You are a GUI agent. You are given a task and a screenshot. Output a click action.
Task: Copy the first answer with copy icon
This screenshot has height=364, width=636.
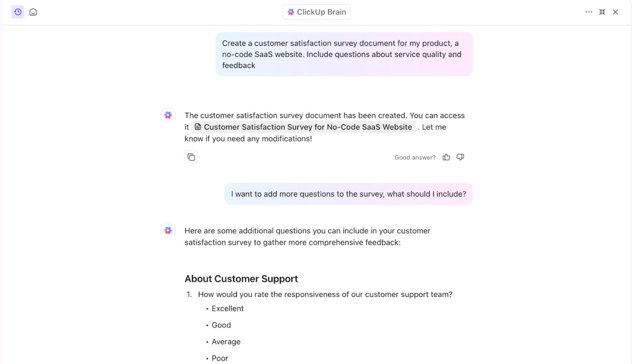(191, 157)
